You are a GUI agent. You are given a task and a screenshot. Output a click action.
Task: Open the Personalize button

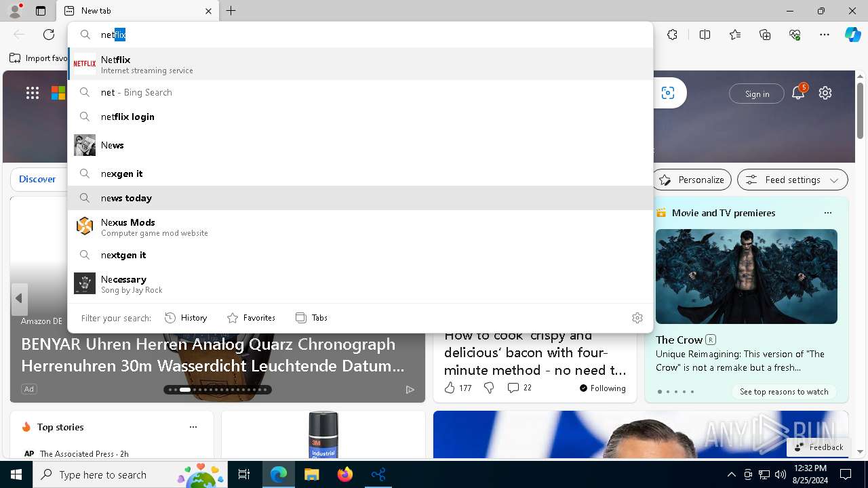pos(692,180)
